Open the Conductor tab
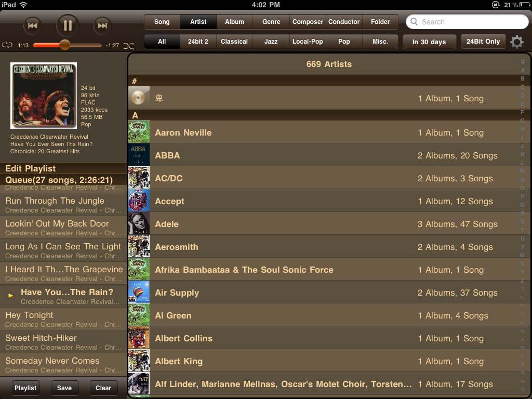 click(344, 22)
